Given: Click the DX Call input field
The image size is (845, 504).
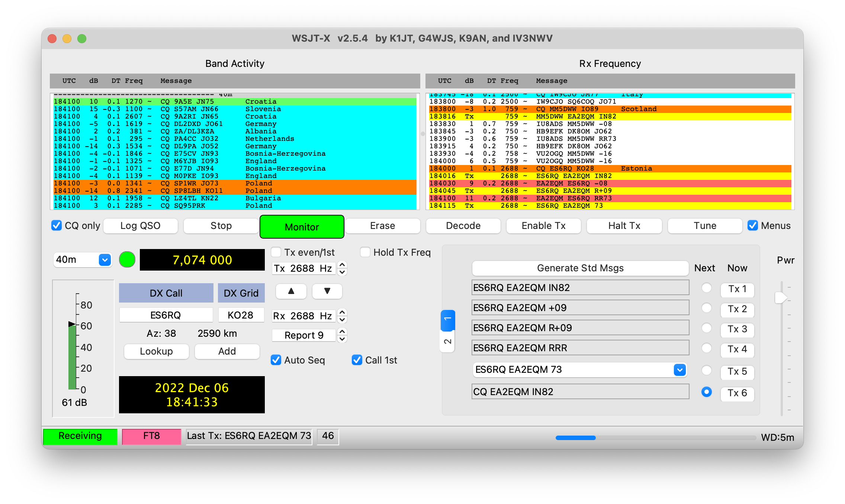Looking at the screenshot, I should [x=166, y=315].
